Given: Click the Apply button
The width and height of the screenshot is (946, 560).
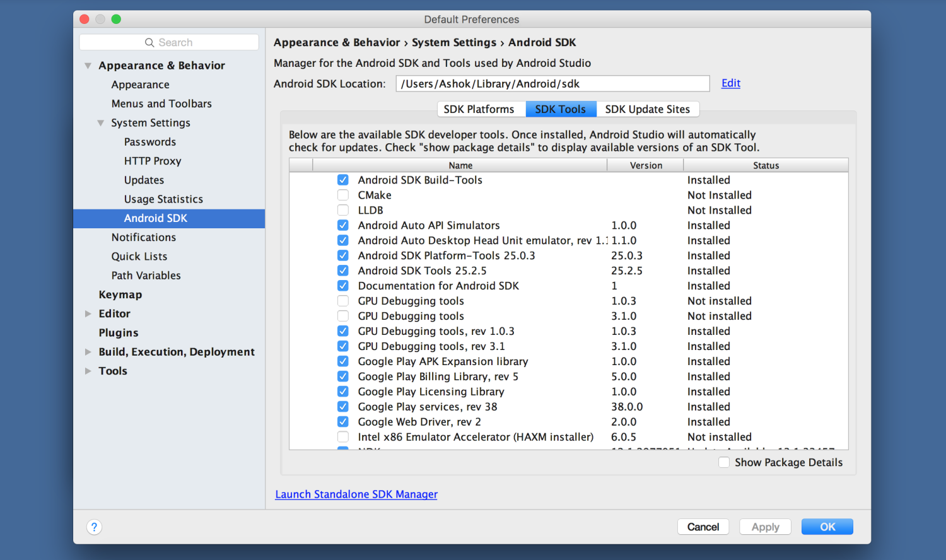Looking at the screenshot, I should (765, 527).
